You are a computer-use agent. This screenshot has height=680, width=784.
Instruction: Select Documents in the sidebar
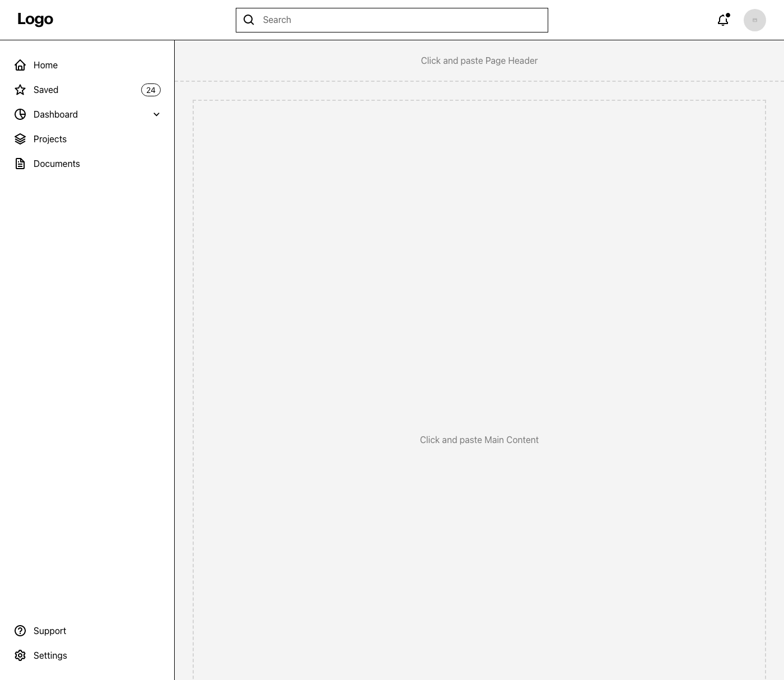click(x=57, y=164)
